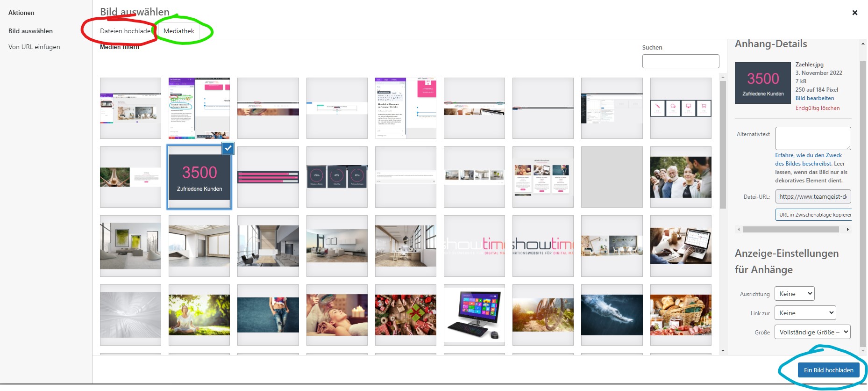Select the abstract white tunnel thumbnail

click(x=130, y=315)
